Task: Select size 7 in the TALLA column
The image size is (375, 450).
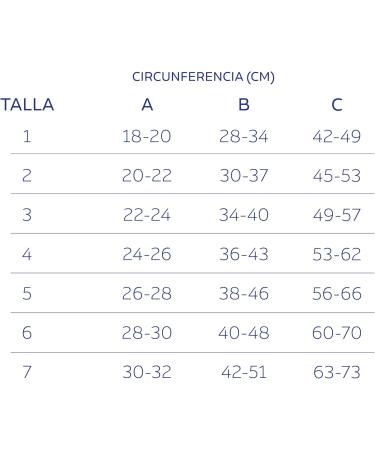Action: [x=27, y=372]
